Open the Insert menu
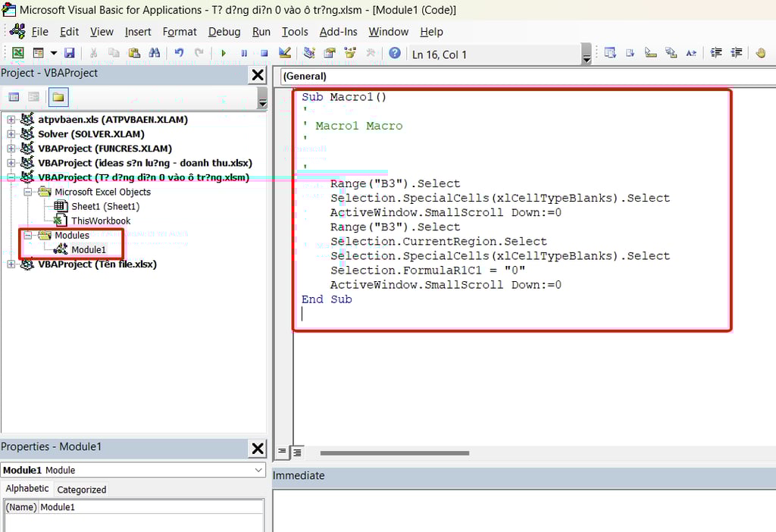The width and height of the screenshot is (776, 532). click(x=138, y=32)
